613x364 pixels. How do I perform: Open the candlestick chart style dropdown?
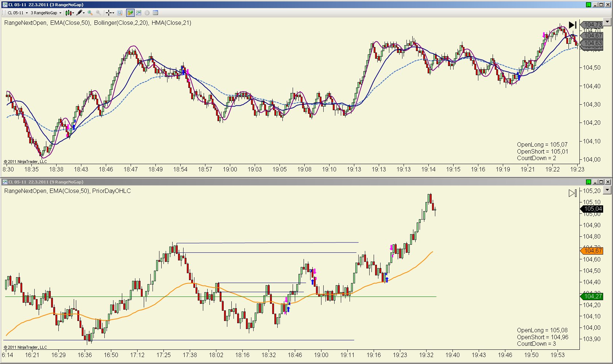tap(69, 13)
